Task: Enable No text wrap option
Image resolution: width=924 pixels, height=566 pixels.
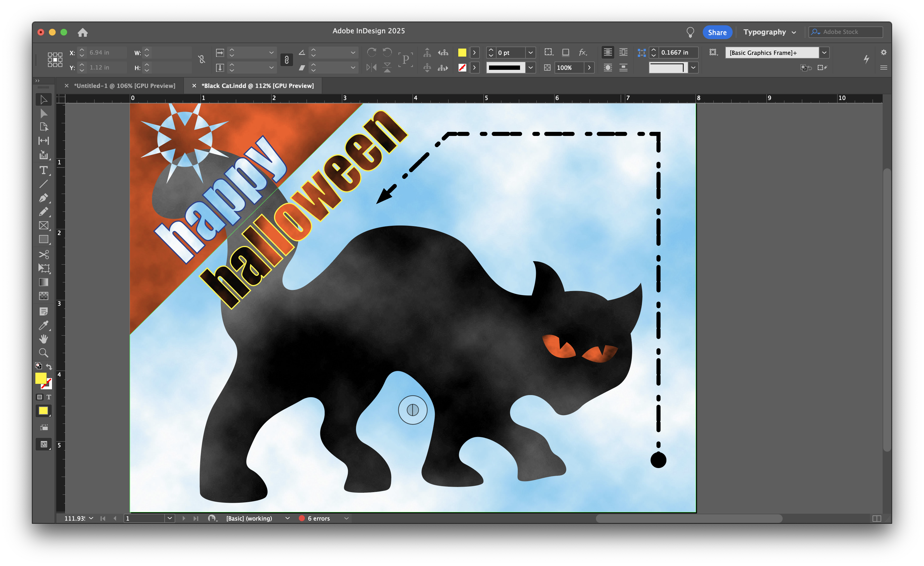Action: pyautogui.click(x=608, y=53)
